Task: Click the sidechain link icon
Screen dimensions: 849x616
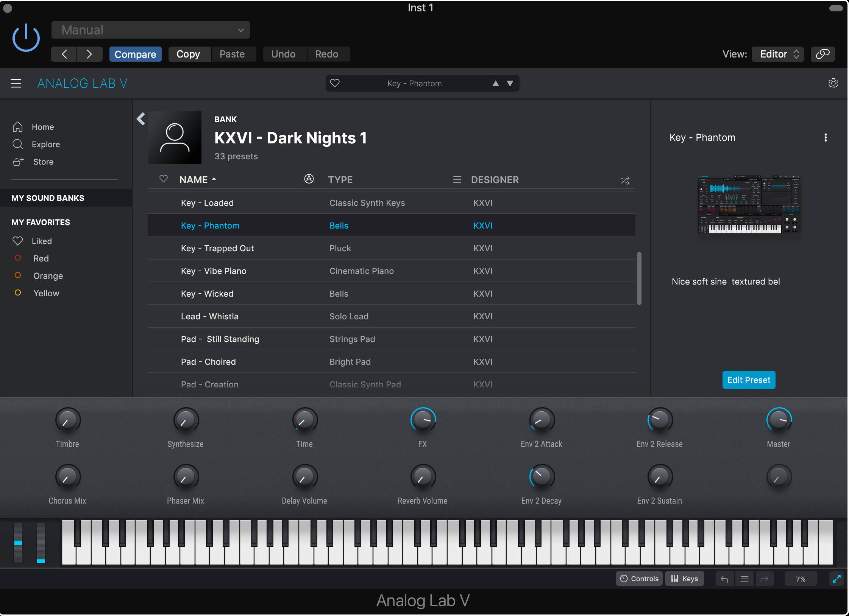Action: pyautogui.click(x=822, y=54)
